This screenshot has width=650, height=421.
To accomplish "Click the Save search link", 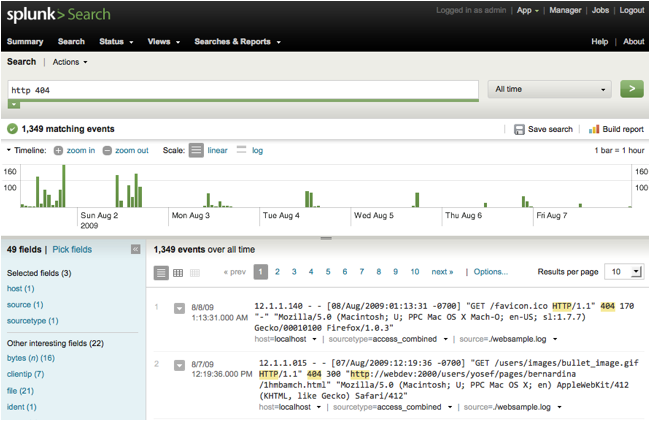I will [550, 129].
